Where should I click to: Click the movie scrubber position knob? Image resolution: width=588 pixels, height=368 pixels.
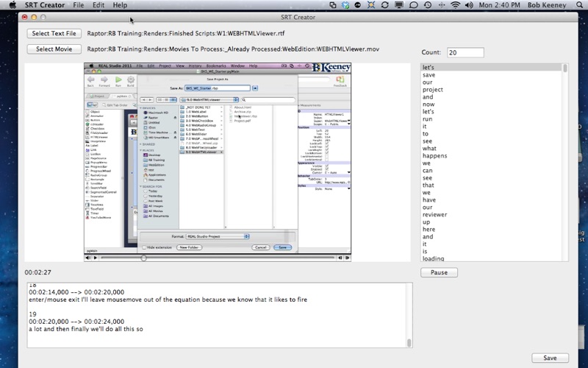[x=144, y=258]
